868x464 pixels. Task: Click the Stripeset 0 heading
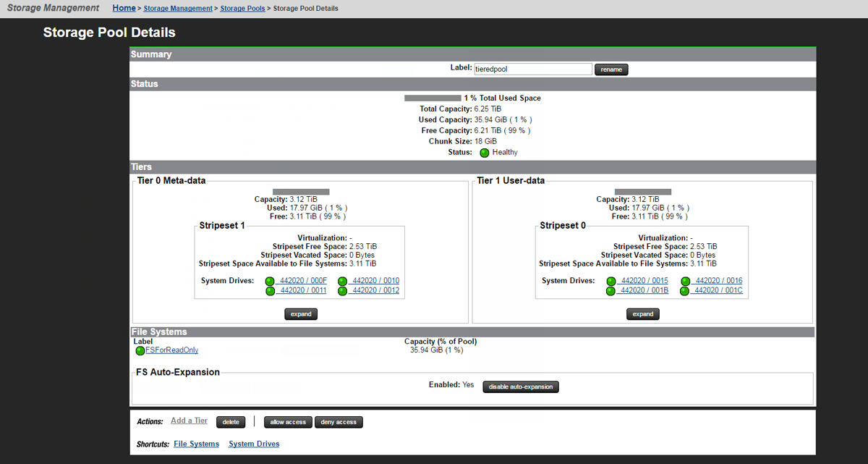563,226
